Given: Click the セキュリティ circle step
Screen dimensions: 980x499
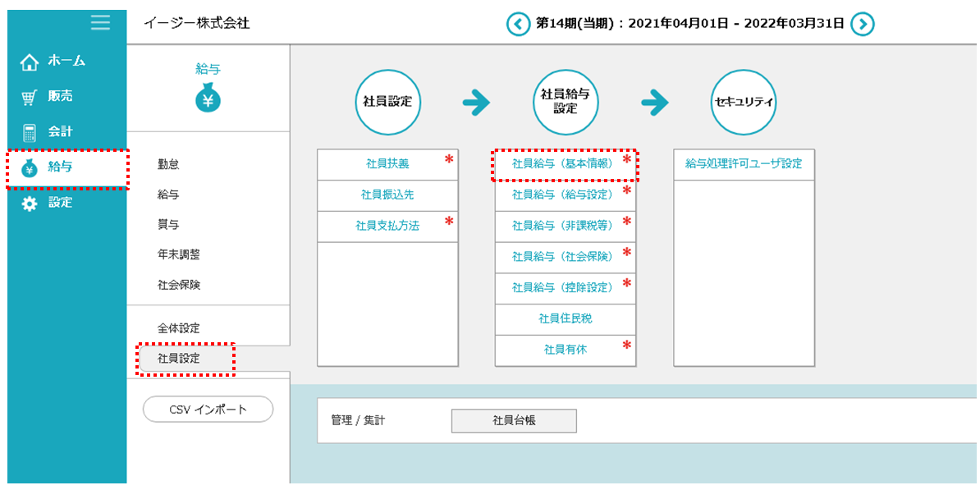Looking at the screenshot, I should coord(744,102).
